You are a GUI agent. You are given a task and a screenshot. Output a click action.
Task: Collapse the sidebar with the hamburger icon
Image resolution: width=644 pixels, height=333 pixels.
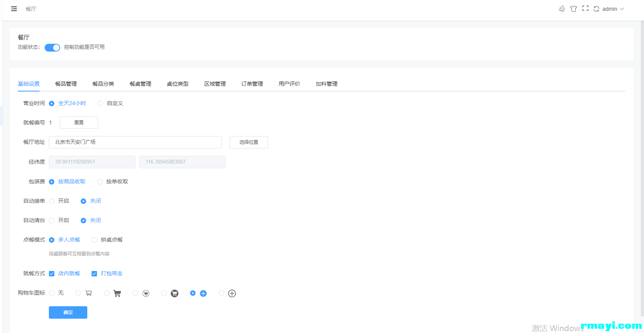14,9
